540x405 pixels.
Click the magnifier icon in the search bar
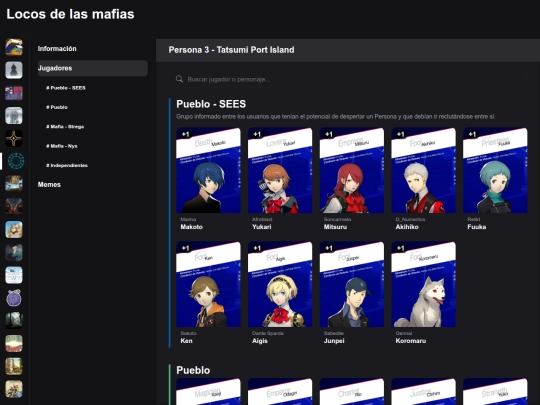point(179,79)
